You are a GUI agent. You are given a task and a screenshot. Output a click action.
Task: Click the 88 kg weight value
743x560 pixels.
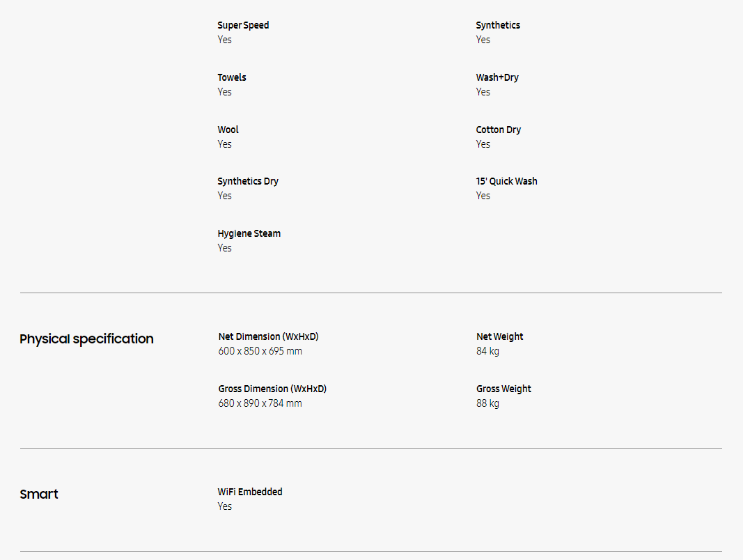pyautogui.click(x=488, y=403)
